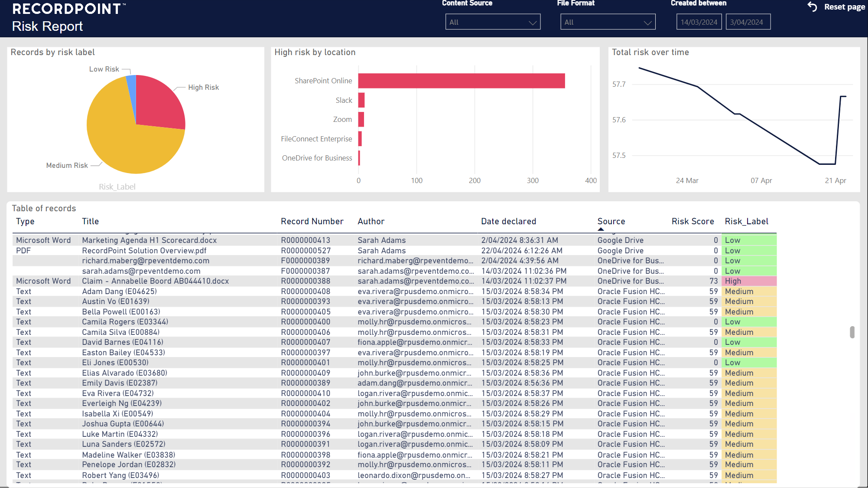
Task: Click the High risk label cell
Action: 750,281
